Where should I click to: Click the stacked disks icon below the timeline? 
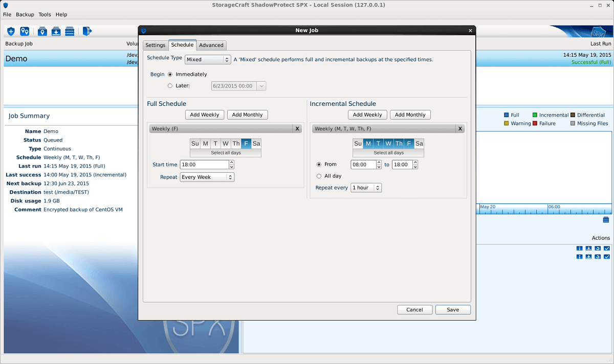[x=606, y=220]
